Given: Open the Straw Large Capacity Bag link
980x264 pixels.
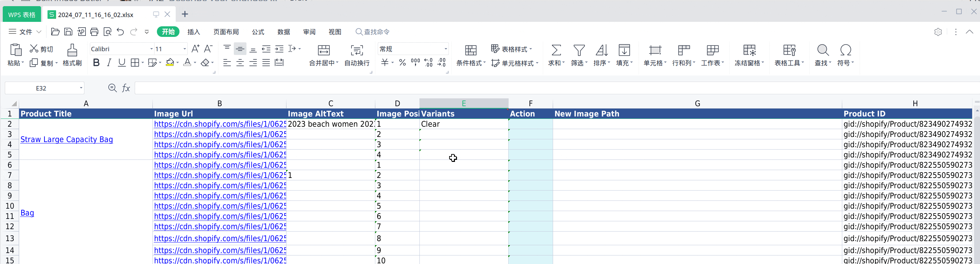Looking at the screenshot, I should pyautogui.click(x=67, y=139).
